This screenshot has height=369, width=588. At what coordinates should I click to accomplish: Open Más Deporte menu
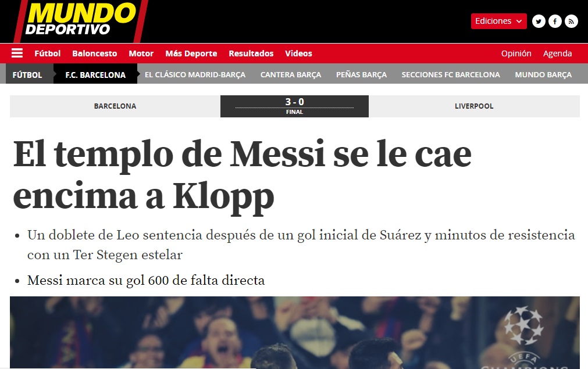(x=191, y=53)
